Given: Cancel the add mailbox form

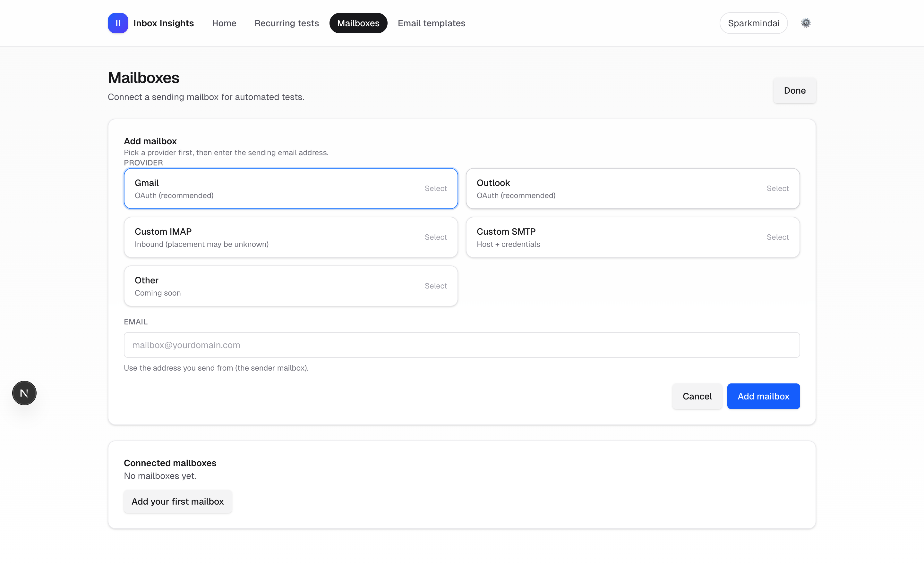Looking at the screenshot, I should [x=697, y=396].
